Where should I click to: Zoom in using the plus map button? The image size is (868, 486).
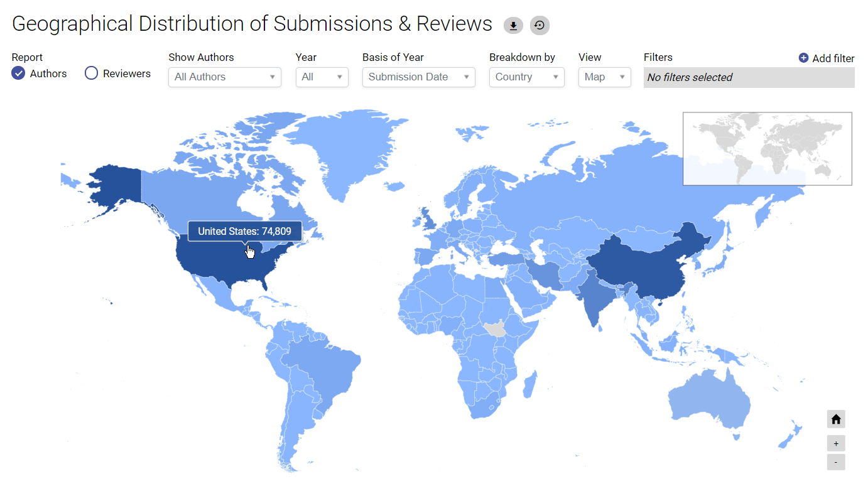click(836, 443)
